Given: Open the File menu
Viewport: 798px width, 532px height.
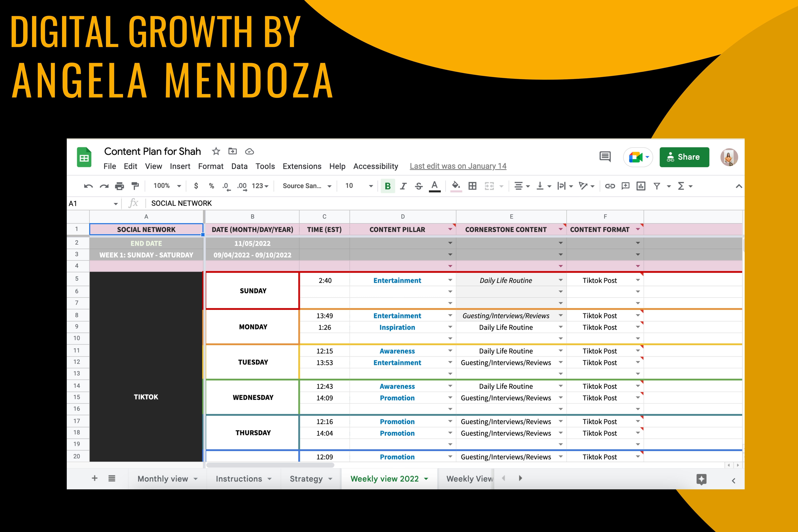Looking at the screenshot, I should 110,166.
